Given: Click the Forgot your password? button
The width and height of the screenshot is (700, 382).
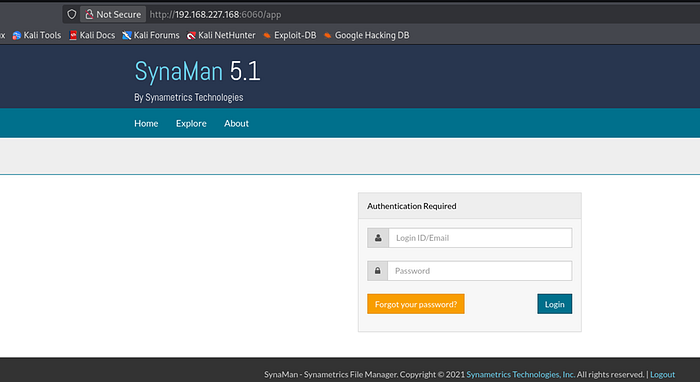Looking at the screenshot, I should (x=416, y=304).
